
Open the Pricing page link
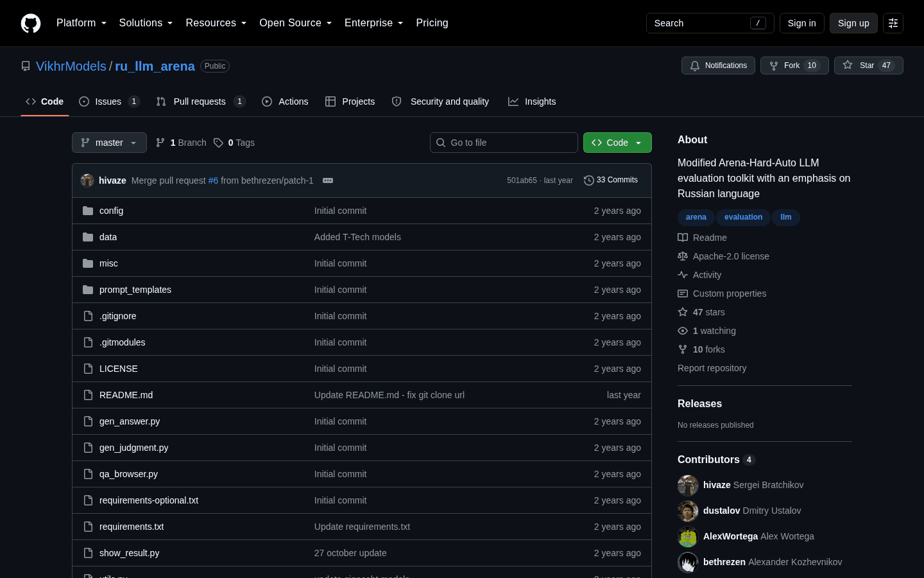coord(432,23)
